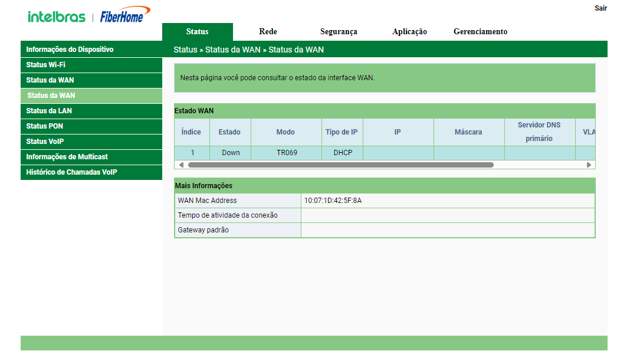Screen dimensions: 617x364
Task: Click MAC value 10:07:1D:42:5F:8A
Action: 333,201
